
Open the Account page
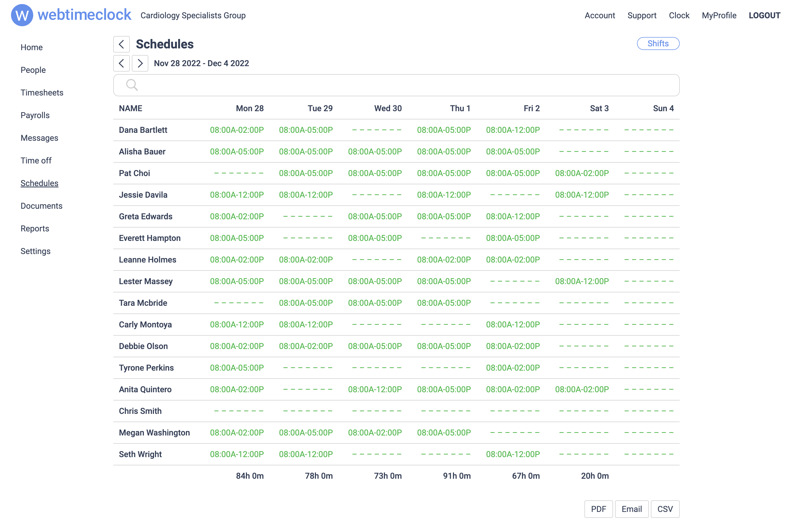tap(600, 15)
